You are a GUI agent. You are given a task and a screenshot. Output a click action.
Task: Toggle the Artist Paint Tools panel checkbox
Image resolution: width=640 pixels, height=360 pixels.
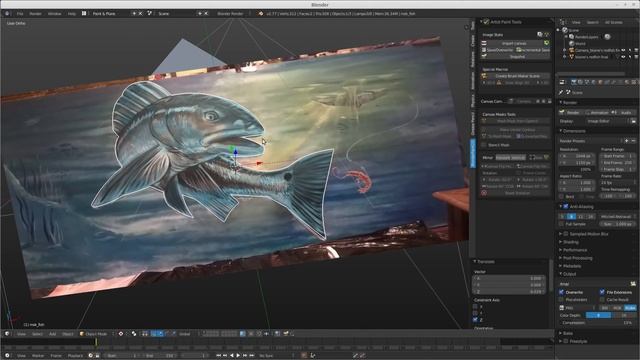point(486,22)
